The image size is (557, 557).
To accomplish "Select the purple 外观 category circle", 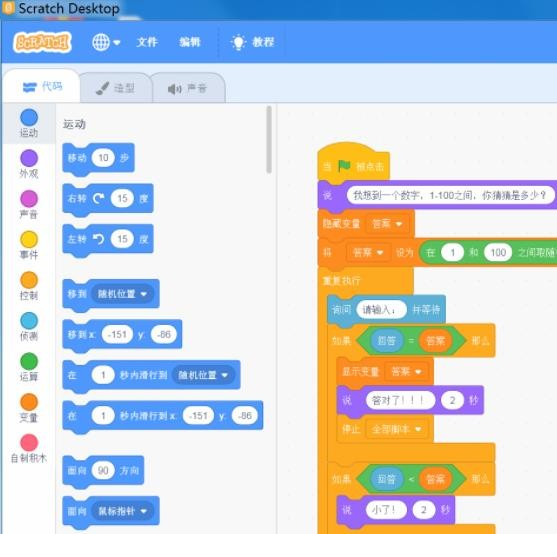I will point(29,158).
